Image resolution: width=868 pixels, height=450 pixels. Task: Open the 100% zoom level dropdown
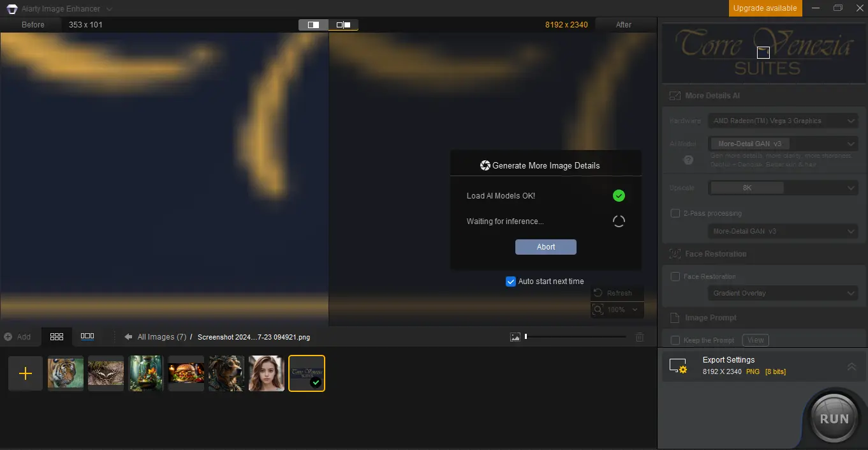point(624,310)
